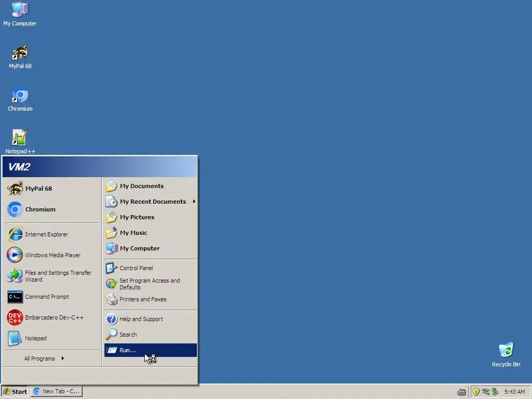Launch Embarcadero Dev-C++
The height and width of the screenshot is (399, 532).
[52, 317]
